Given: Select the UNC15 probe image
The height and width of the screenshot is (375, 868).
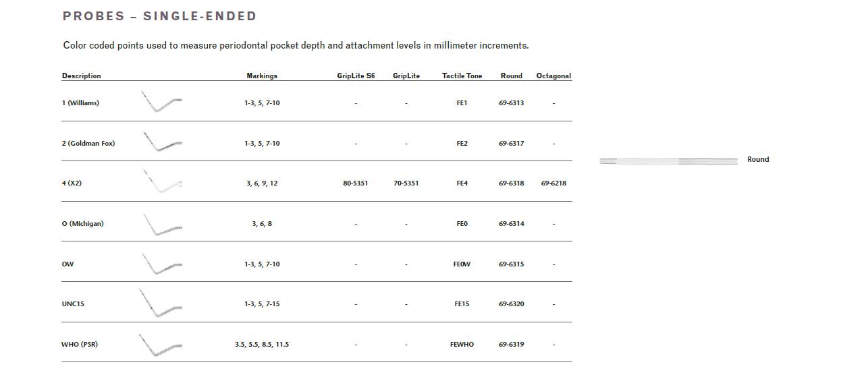Looking at the screenshot, I should pyautogui.click(x=160, y=304).
